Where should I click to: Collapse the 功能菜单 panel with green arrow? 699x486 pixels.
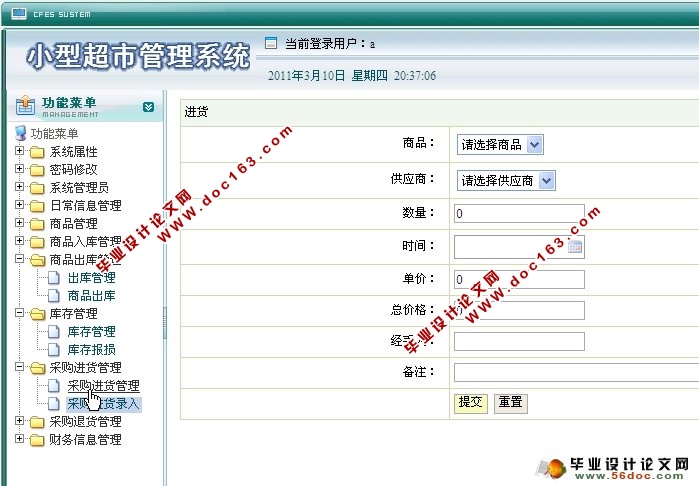click(x=148, y=107)
